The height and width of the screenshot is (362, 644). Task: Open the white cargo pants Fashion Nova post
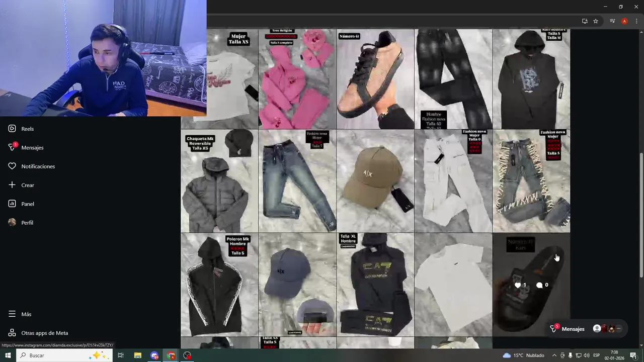453,181
